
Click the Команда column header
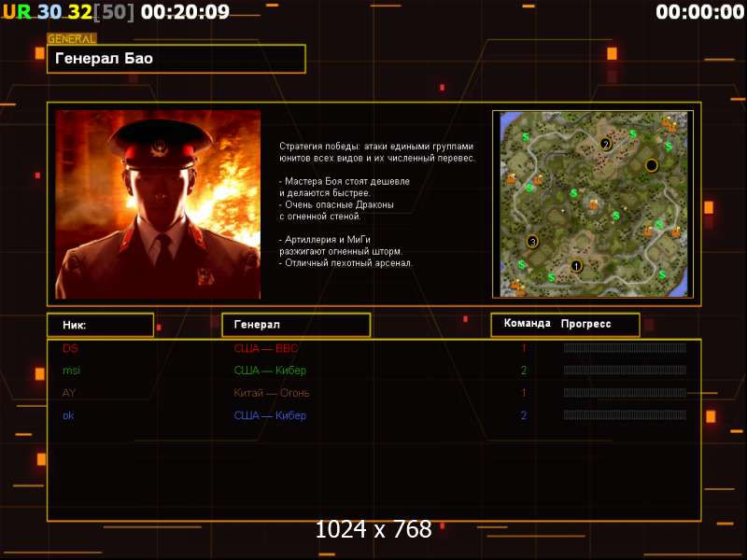pos(527,323)
